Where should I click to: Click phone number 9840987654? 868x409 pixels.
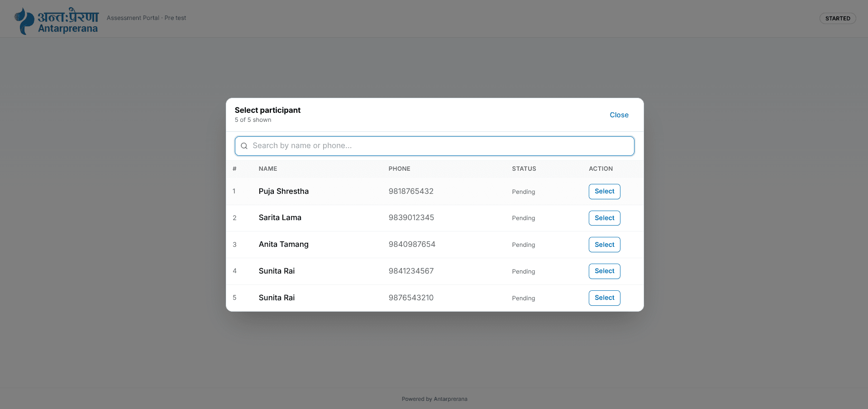(x=412, y=244)
